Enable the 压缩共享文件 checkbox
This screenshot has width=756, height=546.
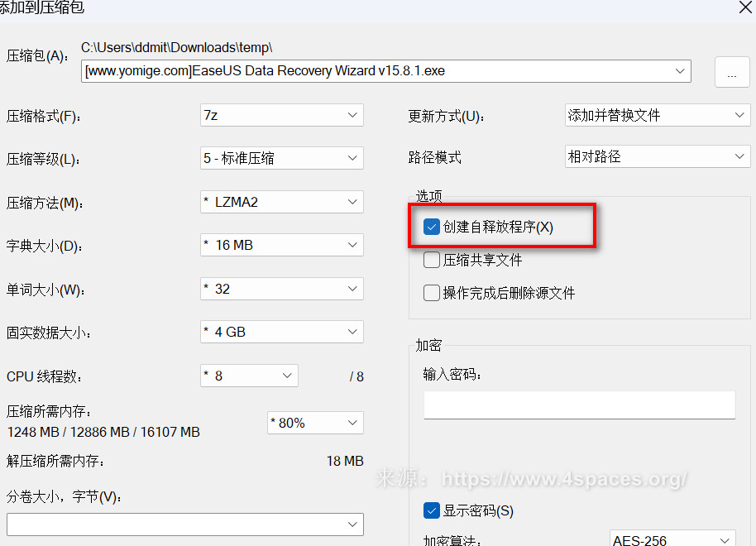[432, 261]
